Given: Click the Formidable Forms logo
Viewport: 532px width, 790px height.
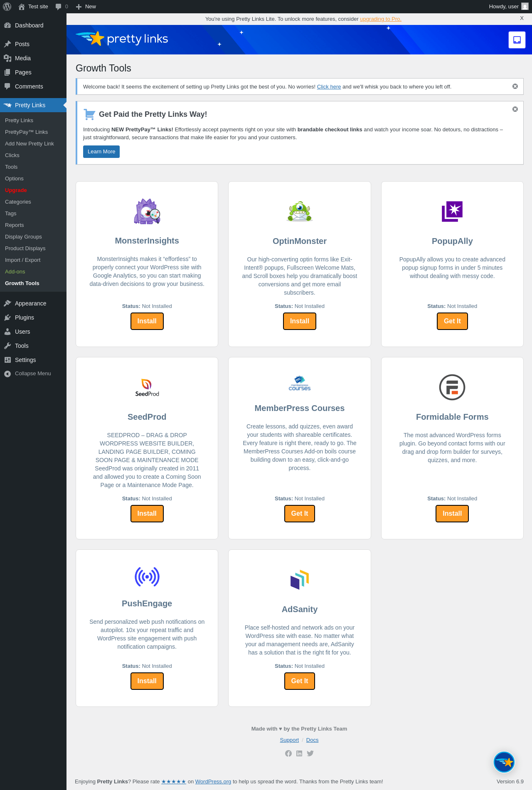Looking at the screenshot, I should coord(452,387).
